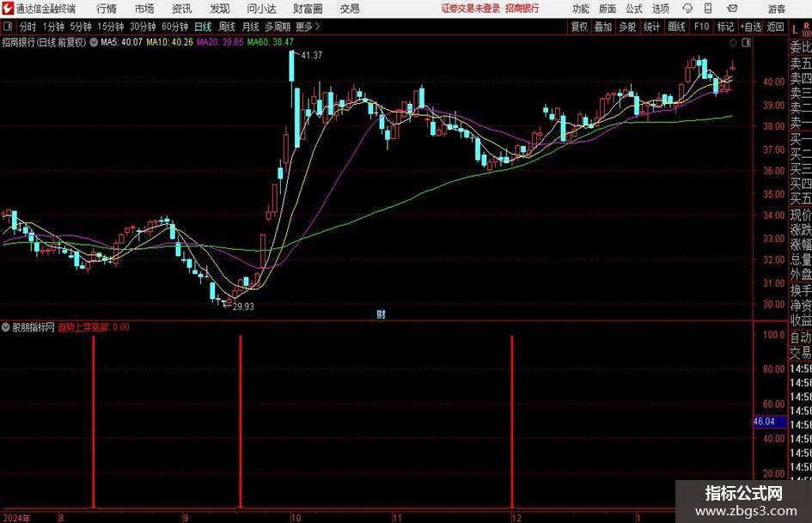Expand the 更多 periods chevron

point(317,27)
